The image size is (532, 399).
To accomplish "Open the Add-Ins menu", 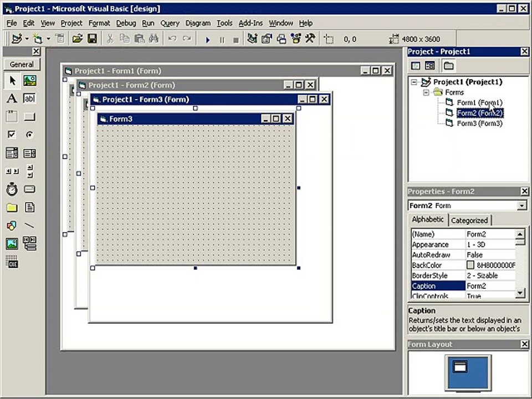I will click(250, 23).
